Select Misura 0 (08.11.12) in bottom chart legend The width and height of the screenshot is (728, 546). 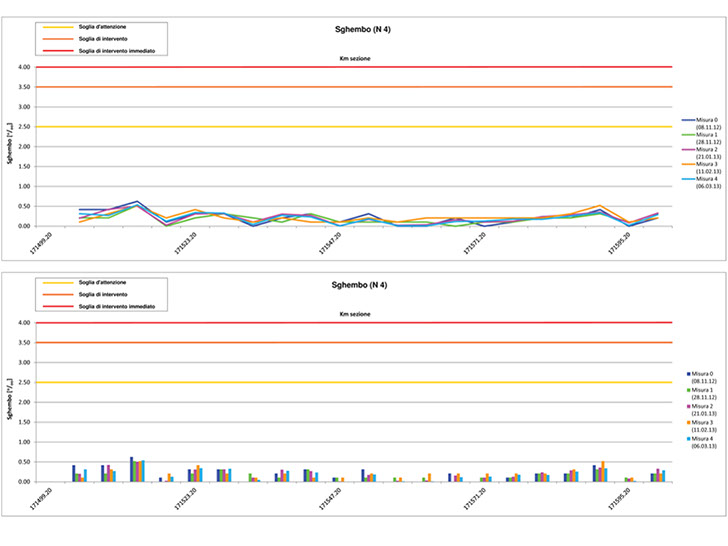click(x=699, y=378)
